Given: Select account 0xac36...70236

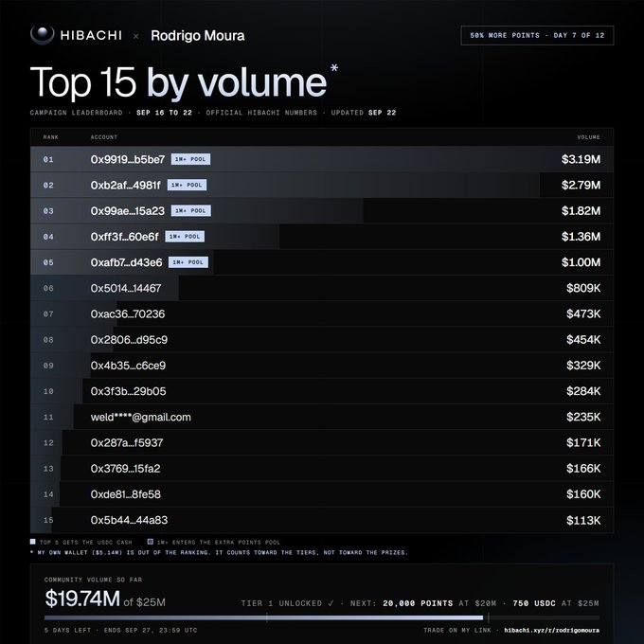Looking at the screenshot, I should point(128,314).
